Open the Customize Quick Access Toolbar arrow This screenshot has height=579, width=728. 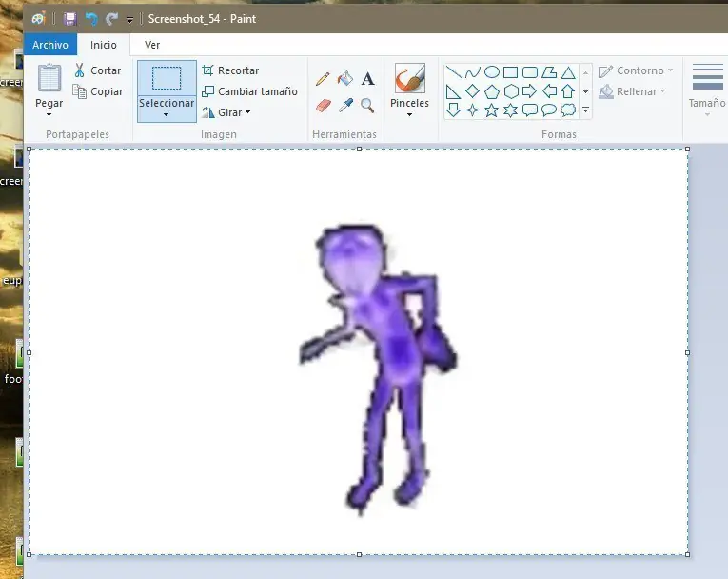130,19
